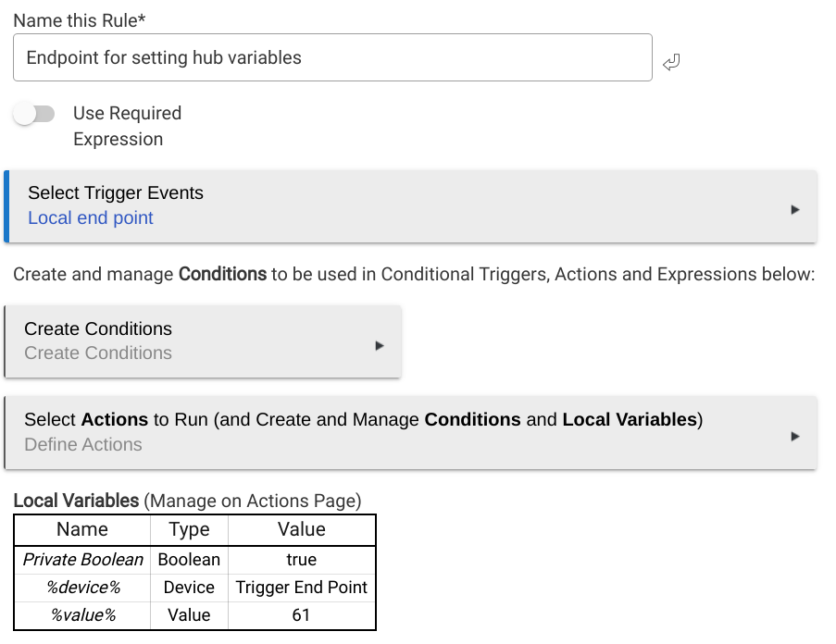Viewport: 836px width, 644px height.
Task: Click the value 61 in variables table
Action: [302, 615]
